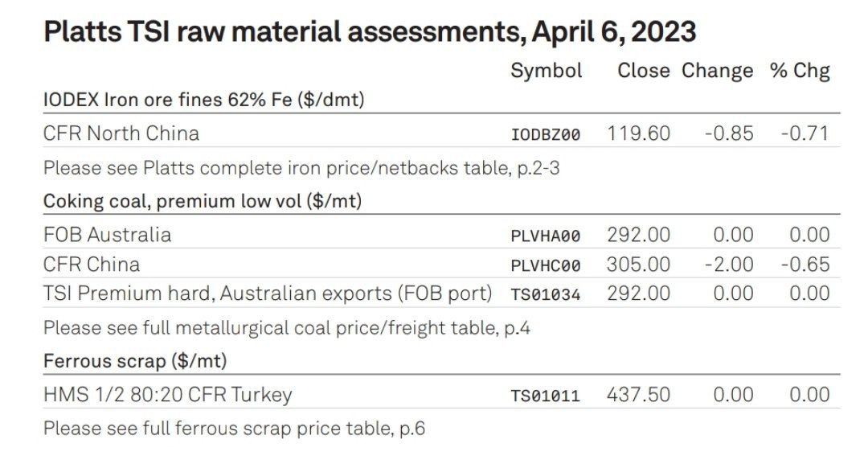Click the TS01011 symbol code
This screenshot has width=868, height=464.
(x=545, y=396)
